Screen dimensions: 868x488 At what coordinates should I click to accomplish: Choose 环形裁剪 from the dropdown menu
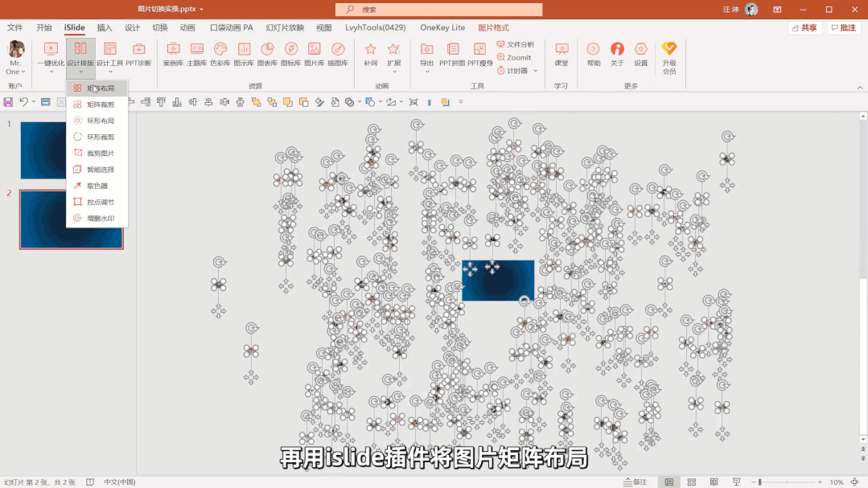click(97, 137)
